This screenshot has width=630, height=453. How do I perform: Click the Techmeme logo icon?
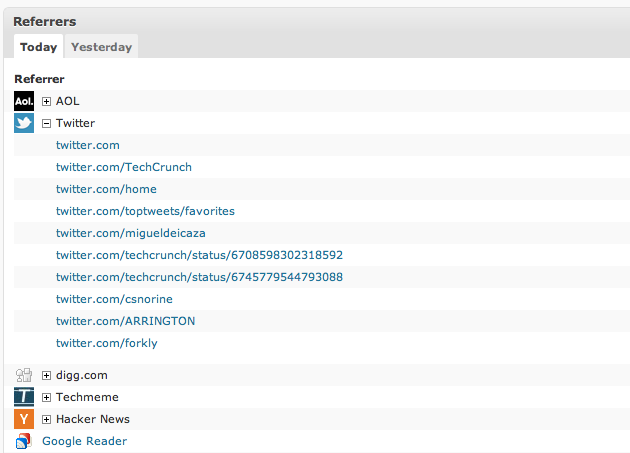click(24, 397)
